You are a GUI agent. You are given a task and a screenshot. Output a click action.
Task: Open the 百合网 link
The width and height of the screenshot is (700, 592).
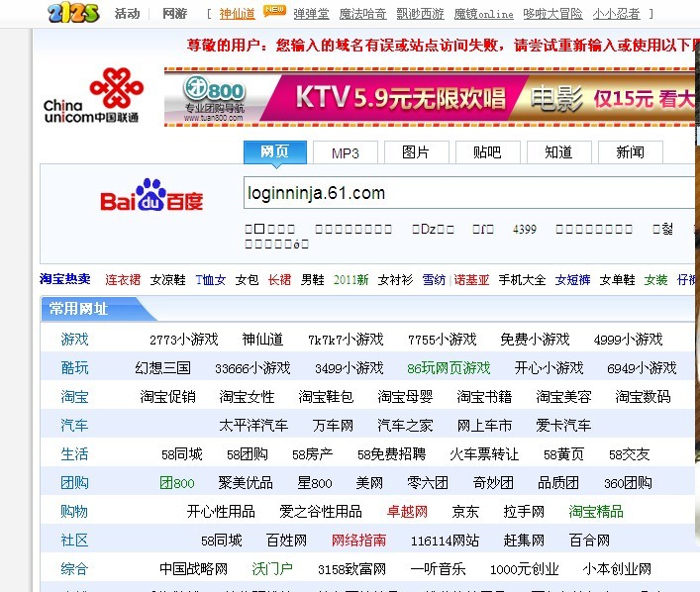tap(590, 541)
